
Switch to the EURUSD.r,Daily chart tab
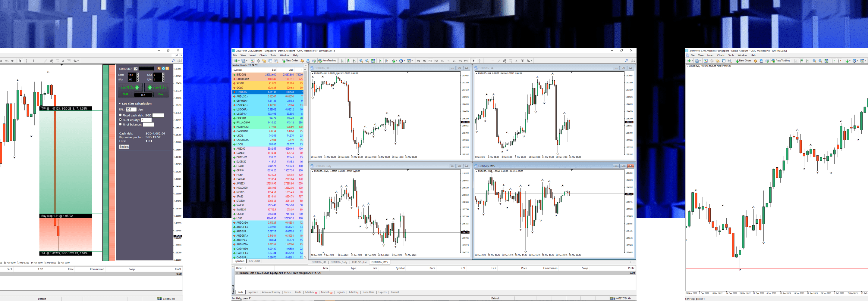[x=340, y=262]
